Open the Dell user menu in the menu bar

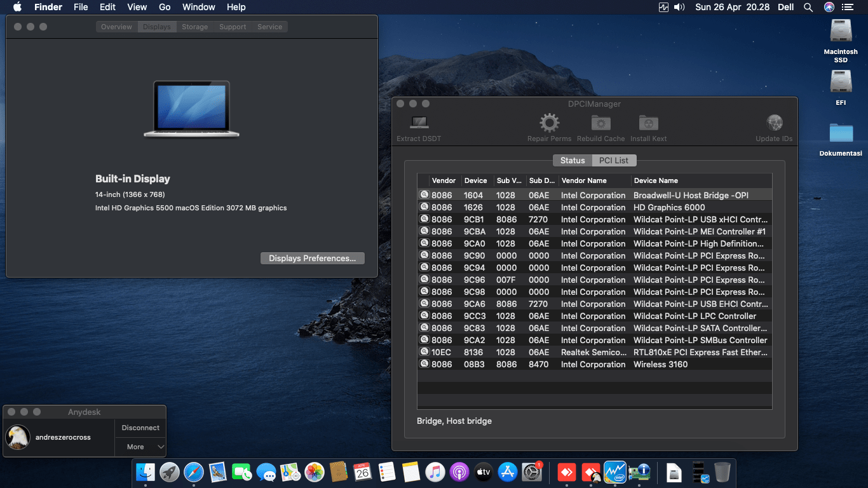click(785, 7)
